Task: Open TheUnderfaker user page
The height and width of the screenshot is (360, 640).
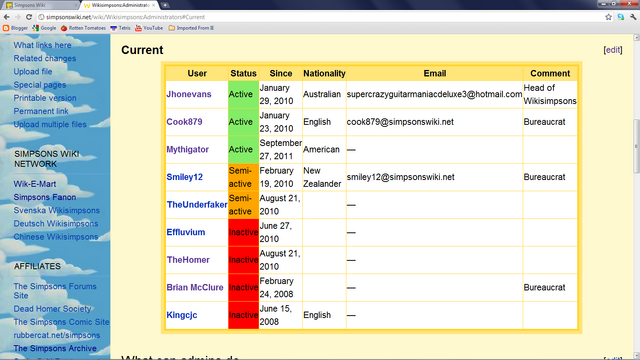Action: click(x=197, y=204)
